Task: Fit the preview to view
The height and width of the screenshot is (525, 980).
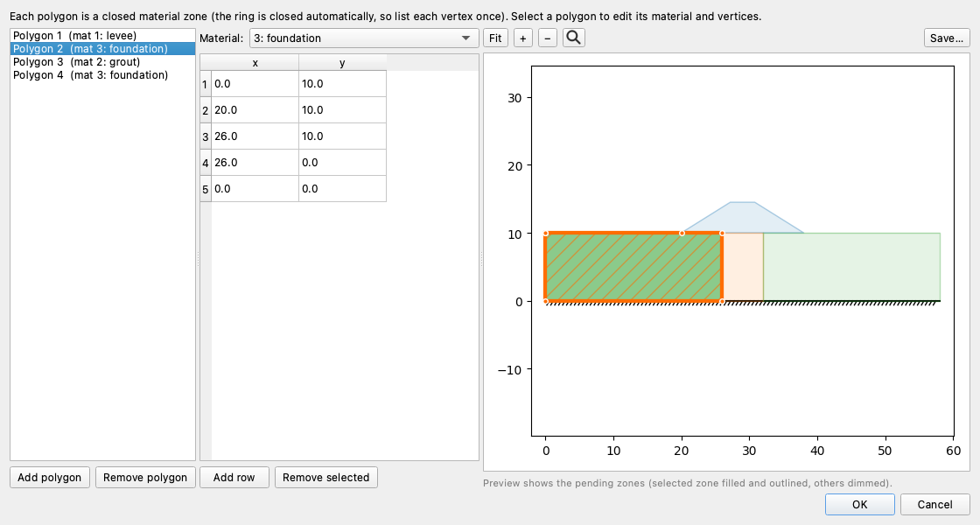Action: click(x=495, y=38)
